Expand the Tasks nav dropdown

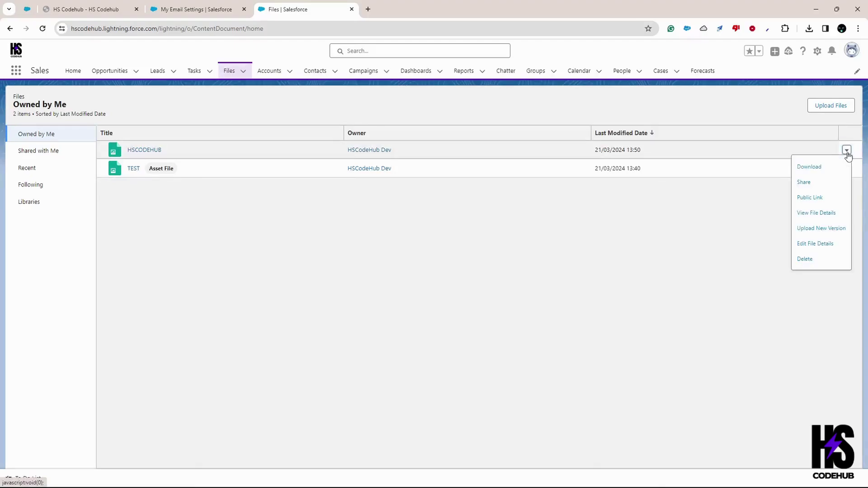tap(209, 71)
